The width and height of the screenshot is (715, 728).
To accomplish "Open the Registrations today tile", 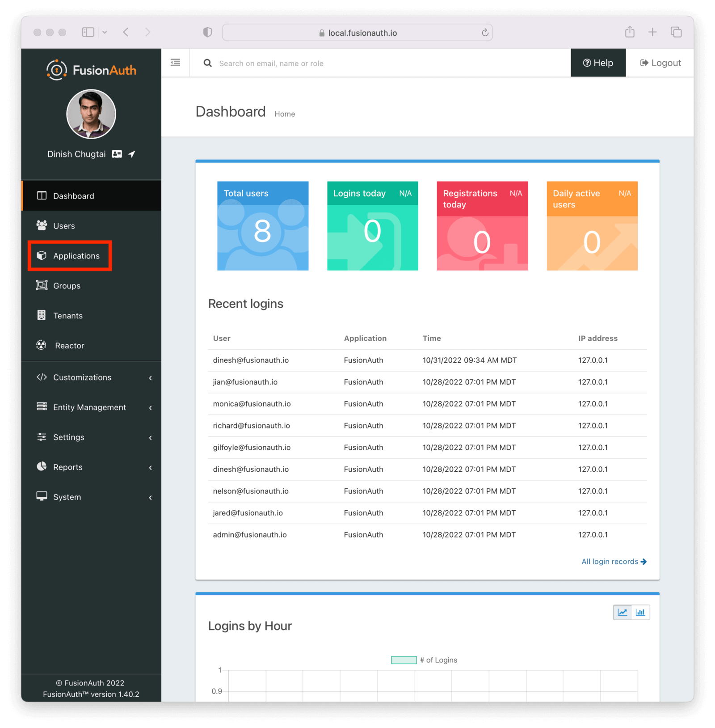I will point(482,225).
